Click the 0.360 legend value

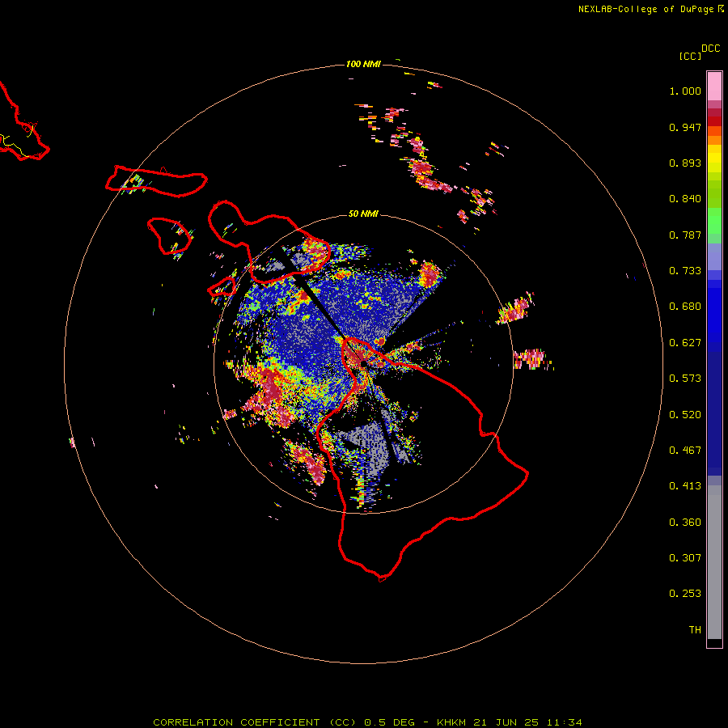coord(685,523)
